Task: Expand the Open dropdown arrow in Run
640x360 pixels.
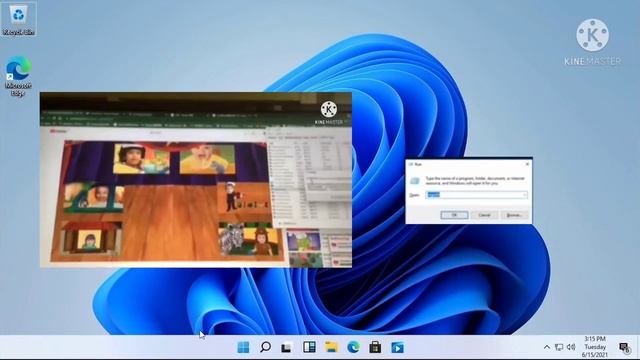Action: [x=524, y=195]
